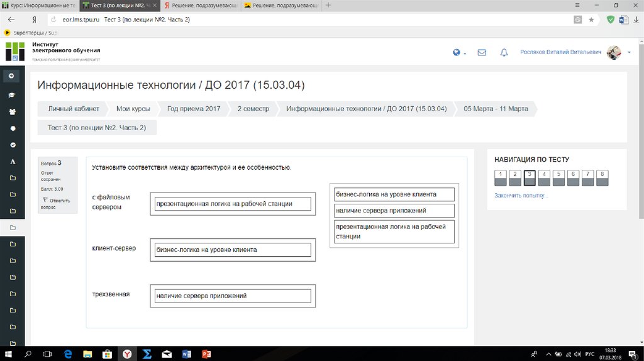644x361 pixels.
Task: Open Информационные технологии / ДО 2017 breadcrumb
Action: tap(367, 109)
